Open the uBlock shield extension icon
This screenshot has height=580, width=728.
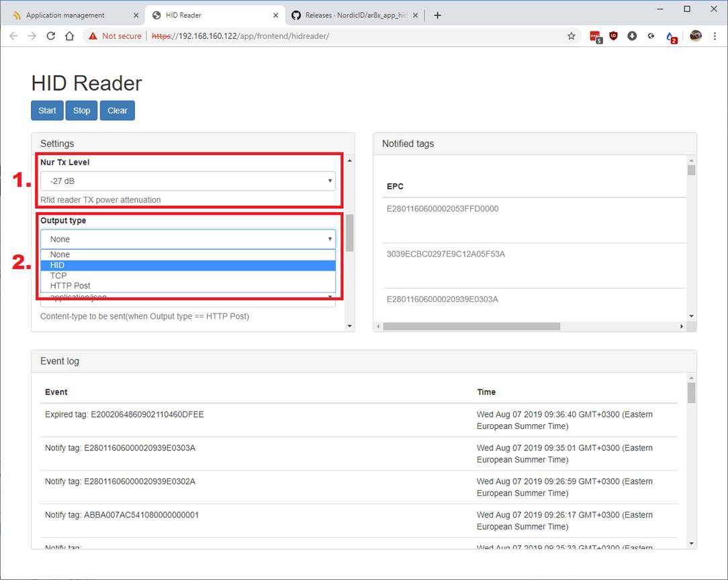[x=613, y=36]
